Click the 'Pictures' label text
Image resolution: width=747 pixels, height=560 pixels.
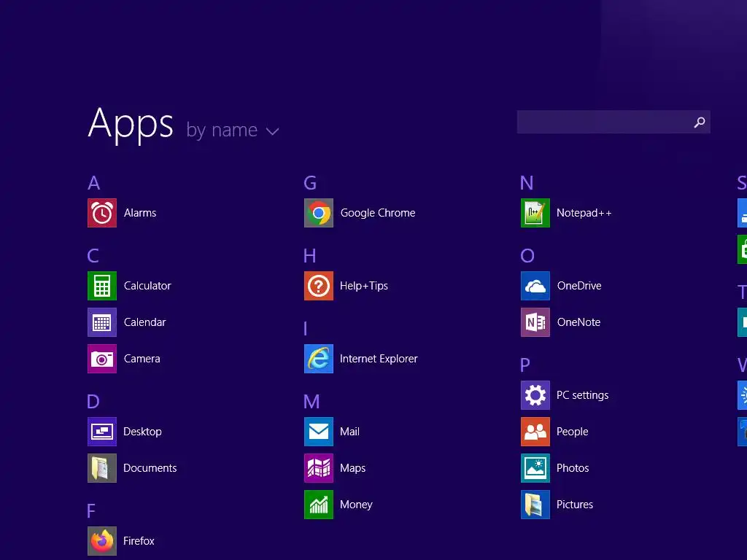pyautogui.click(x=575, y=505)
